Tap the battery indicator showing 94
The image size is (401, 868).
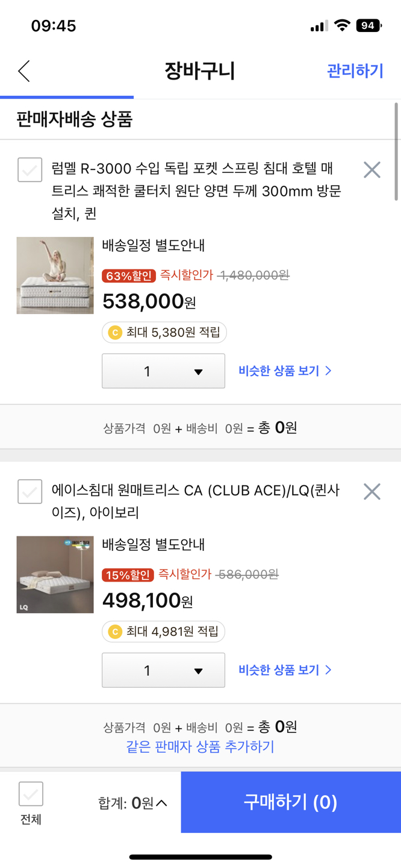coord(368,25)
